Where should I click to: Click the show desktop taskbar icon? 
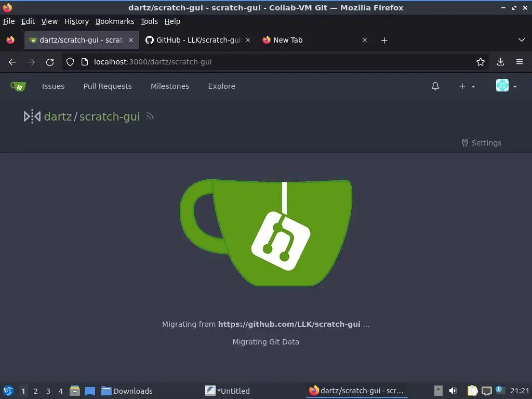tap(90, 391)
